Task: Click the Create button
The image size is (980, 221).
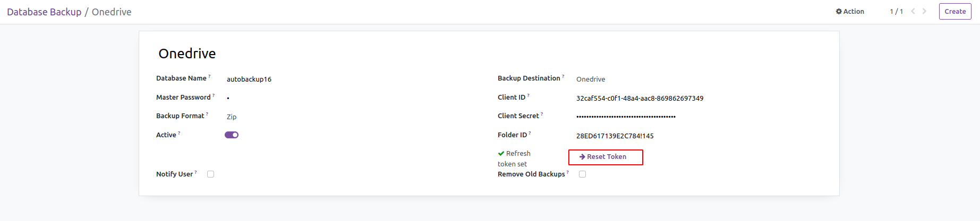Action: point(955,12)
